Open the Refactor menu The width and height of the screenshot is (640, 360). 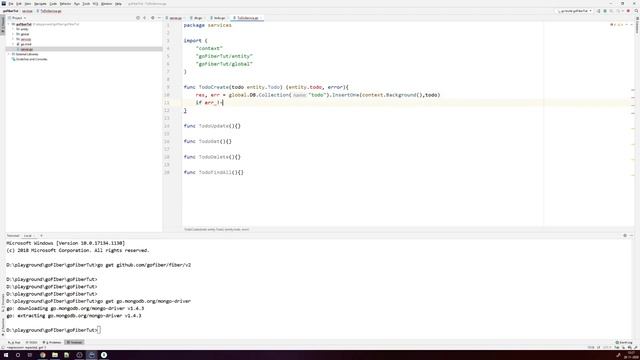pyautogui.click(x=65, y=4)
